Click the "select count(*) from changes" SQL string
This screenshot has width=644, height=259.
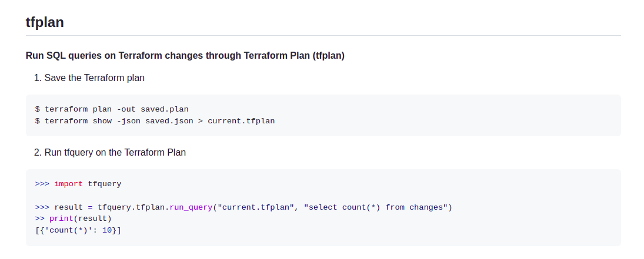point(375,207)
